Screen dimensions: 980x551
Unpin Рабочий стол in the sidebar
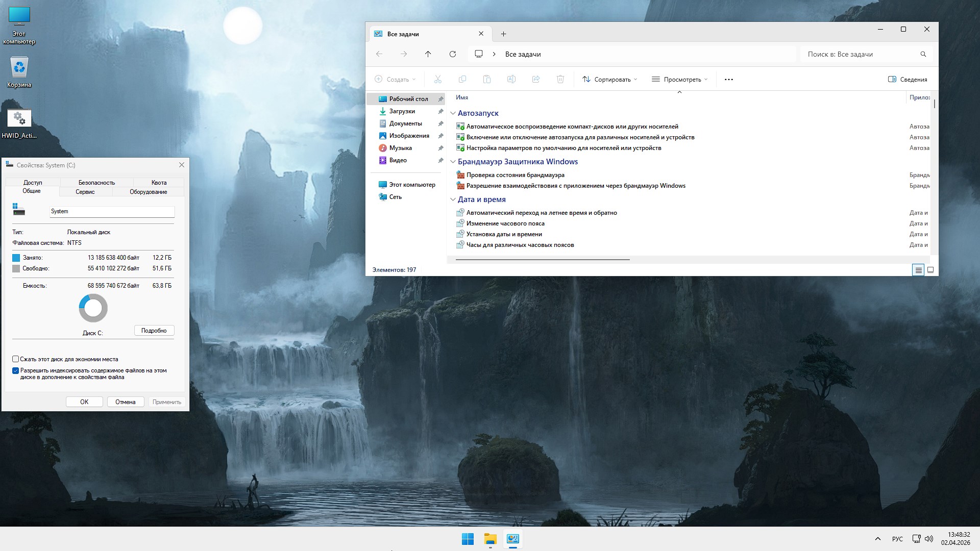click(x=440, y=99)
